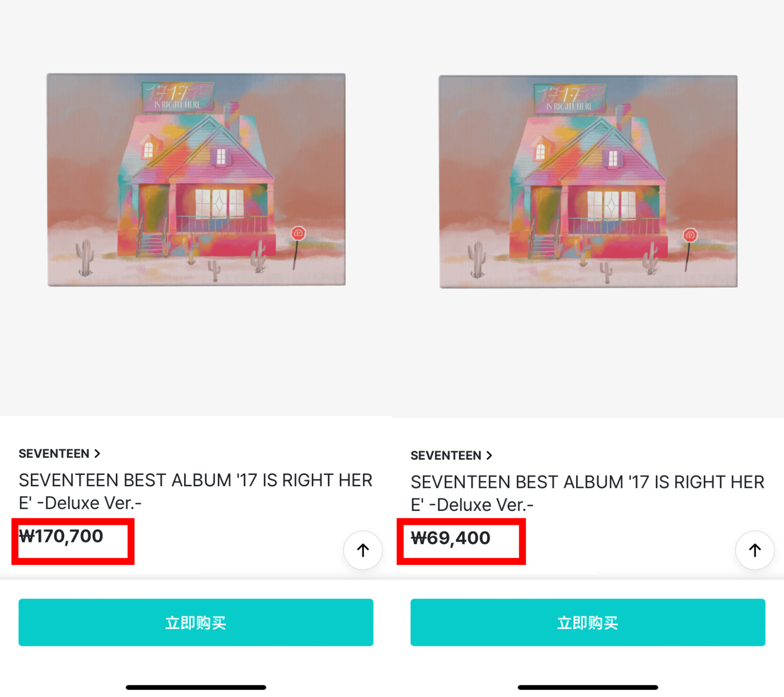The image size is (784, 697).
Task: Select Deluxe Ver. album title above ₩170,700
Action: 196,491
